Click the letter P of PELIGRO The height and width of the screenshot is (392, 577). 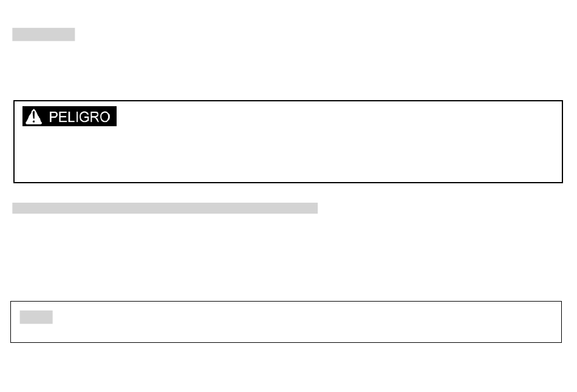point(53,117)
